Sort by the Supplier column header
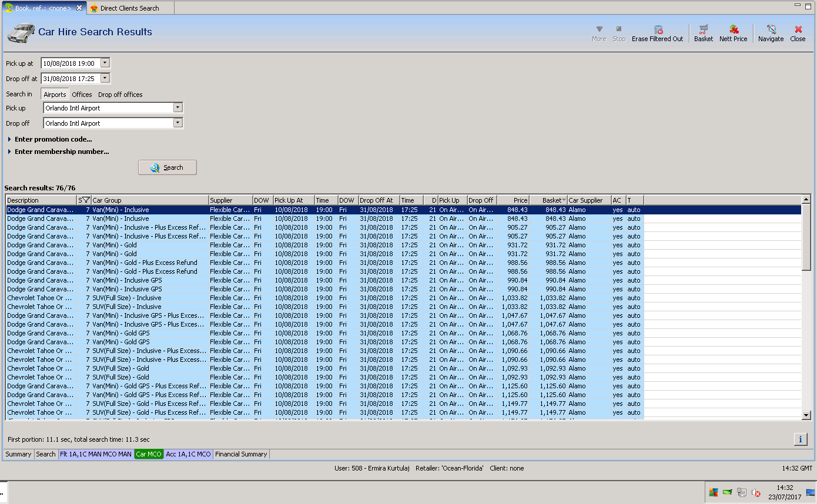The width and height of the screenshot is (817, 504). coord(230,200)
